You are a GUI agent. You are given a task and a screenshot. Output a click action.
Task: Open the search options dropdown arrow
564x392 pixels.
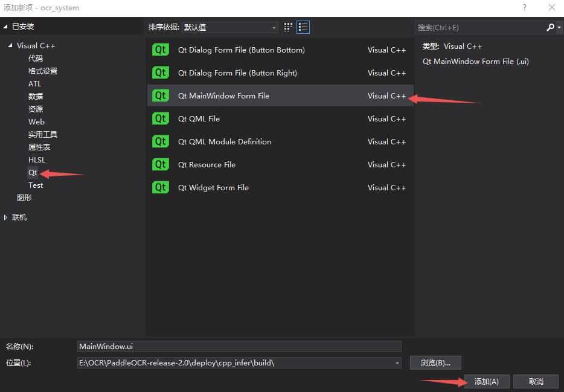[559, 27]
